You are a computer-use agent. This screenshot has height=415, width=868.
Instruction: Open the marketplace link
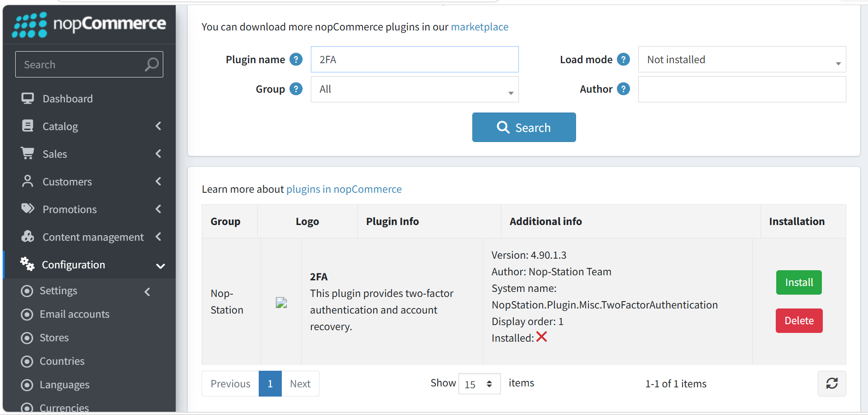(x=480, y=27)
